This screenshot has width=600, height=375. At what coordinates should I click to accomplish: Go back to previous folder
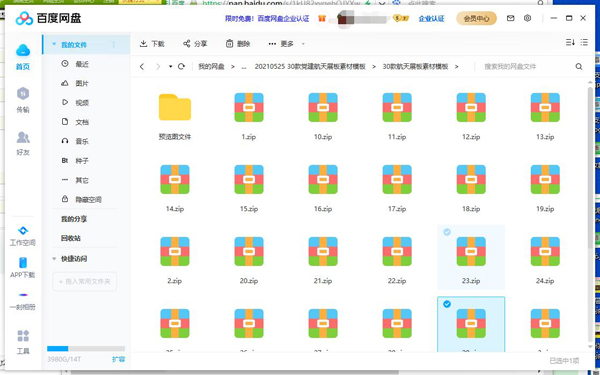(x=142, y=67)
